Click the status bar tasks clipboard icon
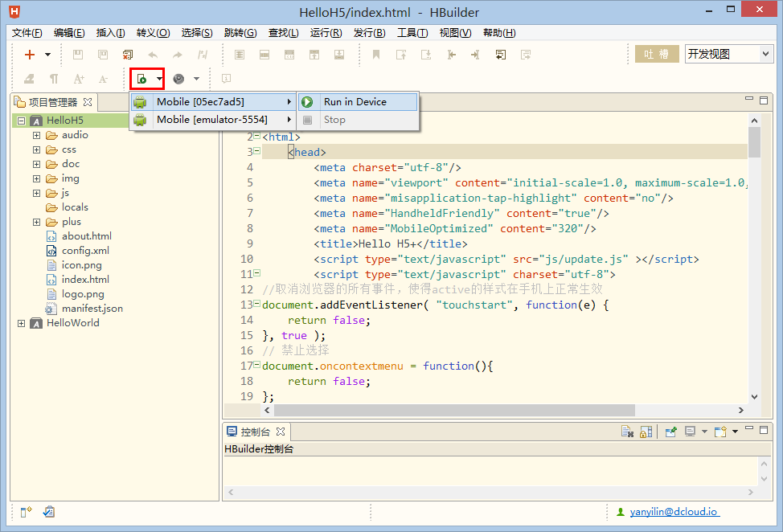Screen dimensions: 783x532 click(49, 512)
